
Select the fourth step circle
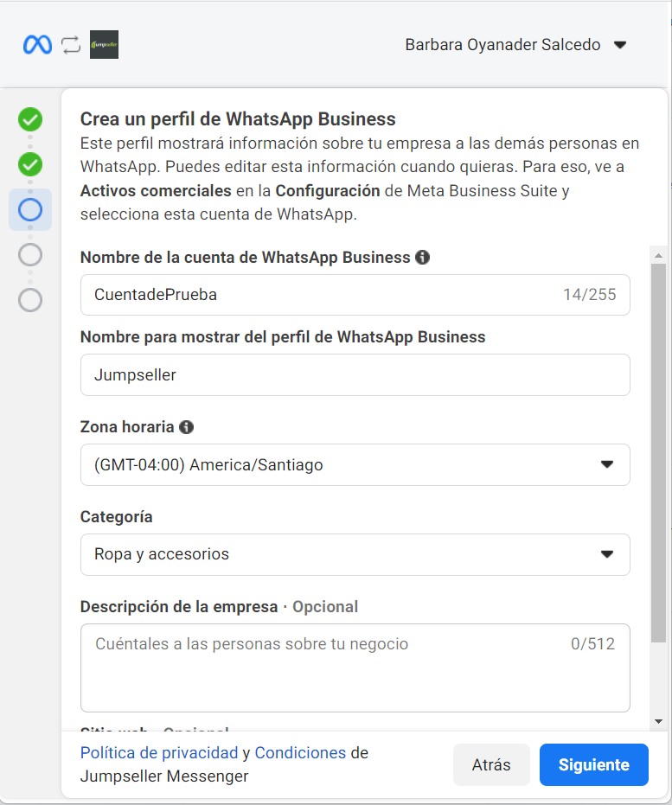(30, 254)
